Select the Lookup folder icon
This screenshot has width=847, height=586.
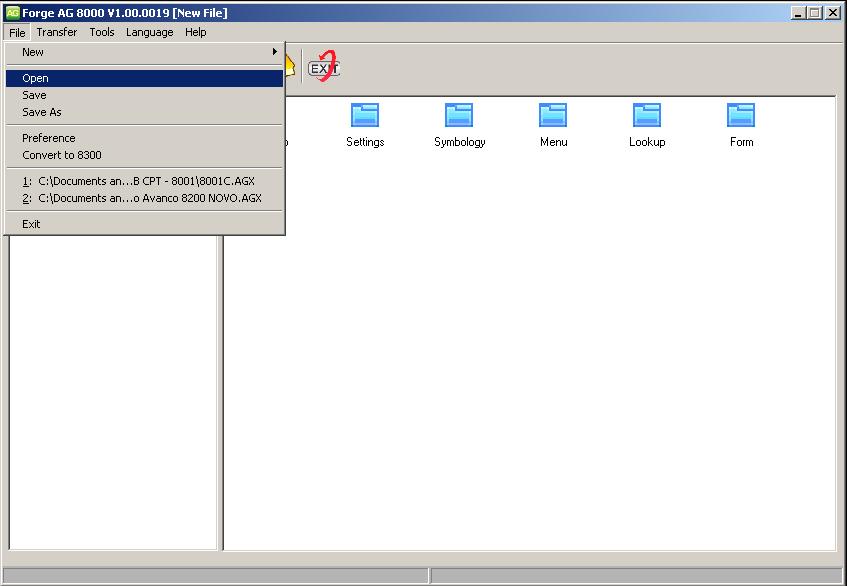(x=647, y=115)
